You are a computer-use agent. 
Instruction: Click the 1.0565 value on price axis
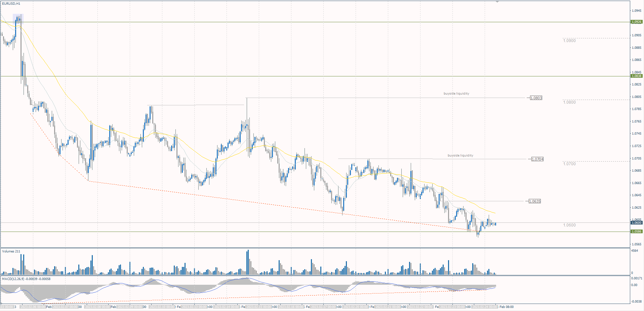click(x=637, y=244)
